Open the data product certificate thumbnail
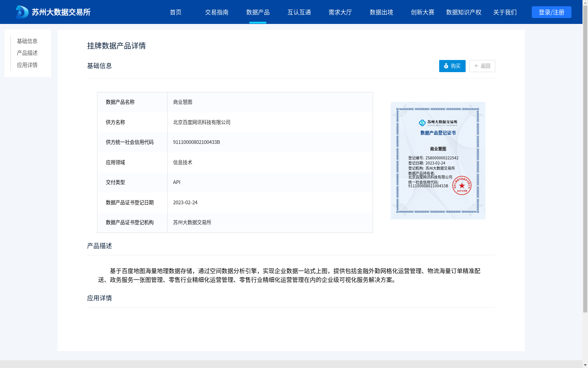 coord(438,160)
